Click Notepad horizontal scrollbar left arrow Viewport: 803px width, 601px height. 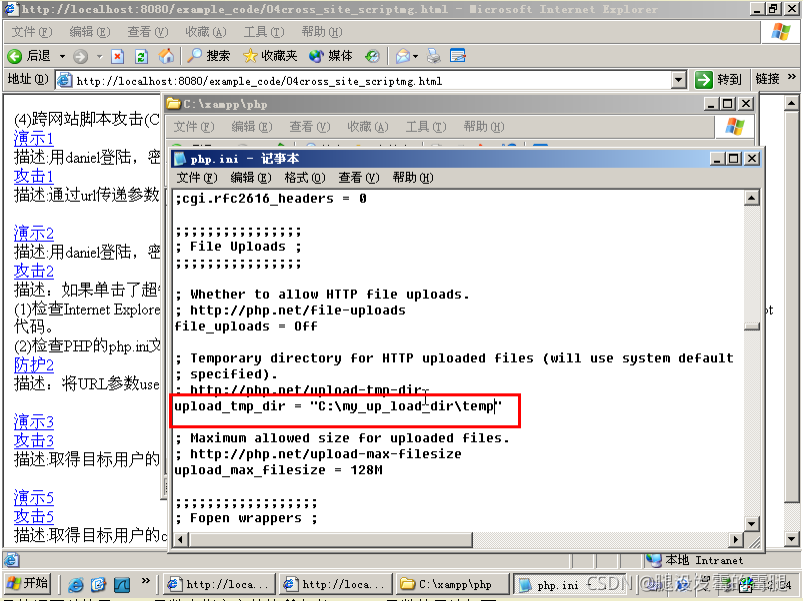(x=180, y=539)
